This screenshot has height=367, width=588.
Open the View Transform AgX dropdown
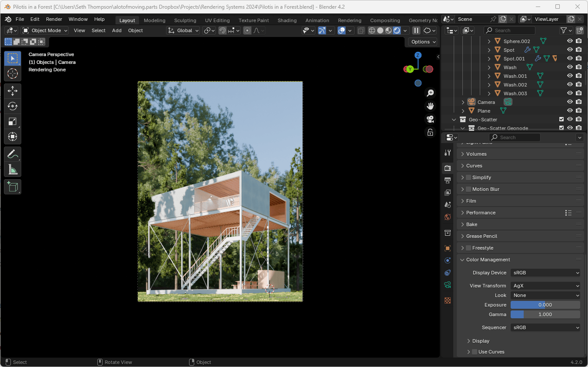pyautogui.click(x=545, y=286)
